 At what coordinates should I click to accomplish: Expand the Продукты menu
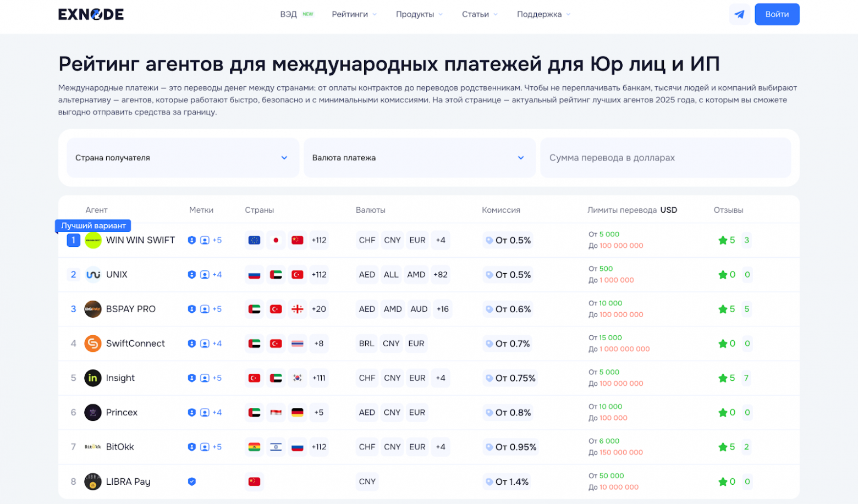click(419, 14)
